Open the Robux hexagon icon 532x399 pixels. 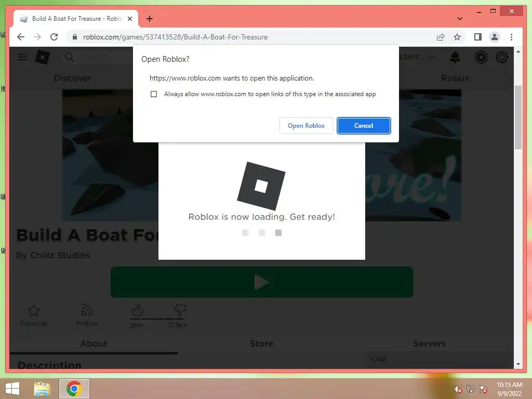(481, 57)
